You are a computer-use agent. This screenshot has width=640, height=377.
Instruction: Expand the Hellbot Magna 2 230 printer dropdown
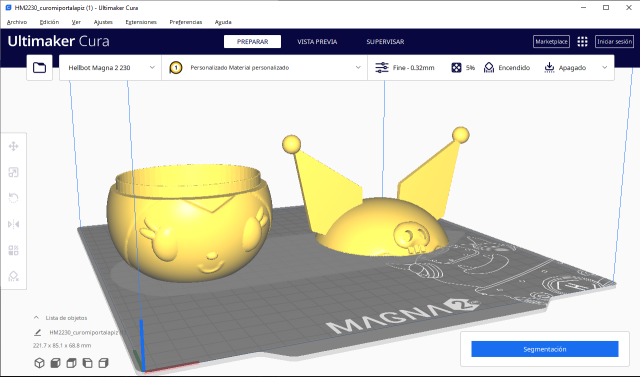[111, 68]
